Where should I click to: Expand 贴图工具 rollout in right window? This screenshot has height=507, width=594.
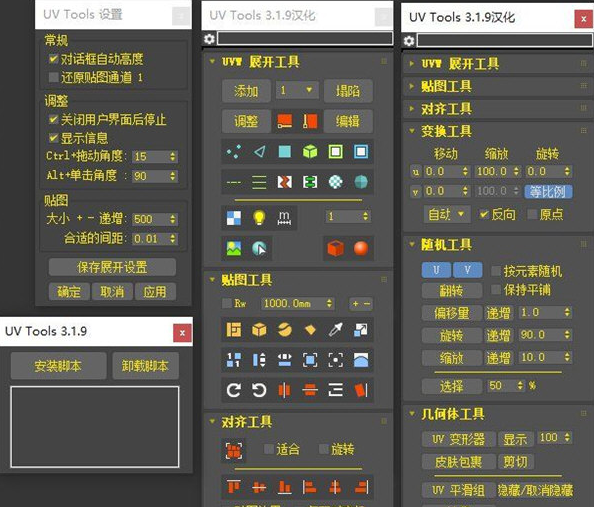411,86
